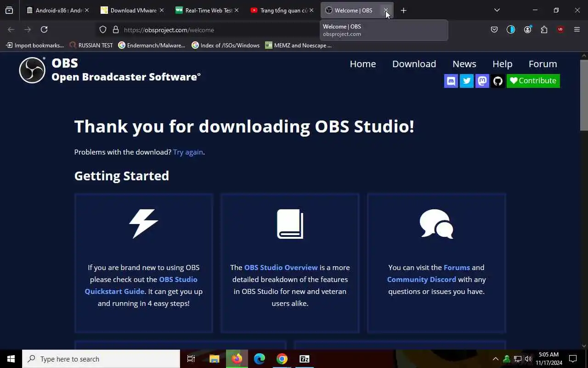Image resolution: width=588 pixels, height=368 pixels.
Task: Open the RUSSIAN TEST bookmark
Action: coord(91,45)
